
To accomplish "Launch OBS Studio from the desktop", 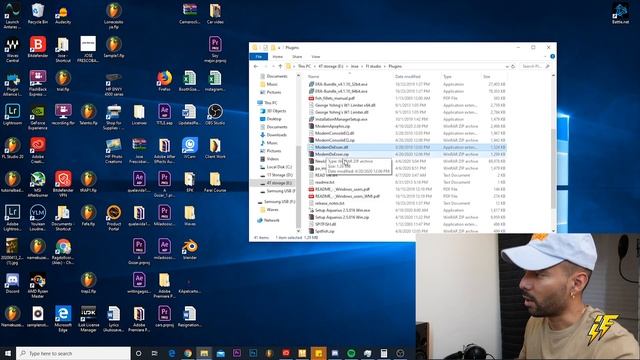I will (215, 114).
